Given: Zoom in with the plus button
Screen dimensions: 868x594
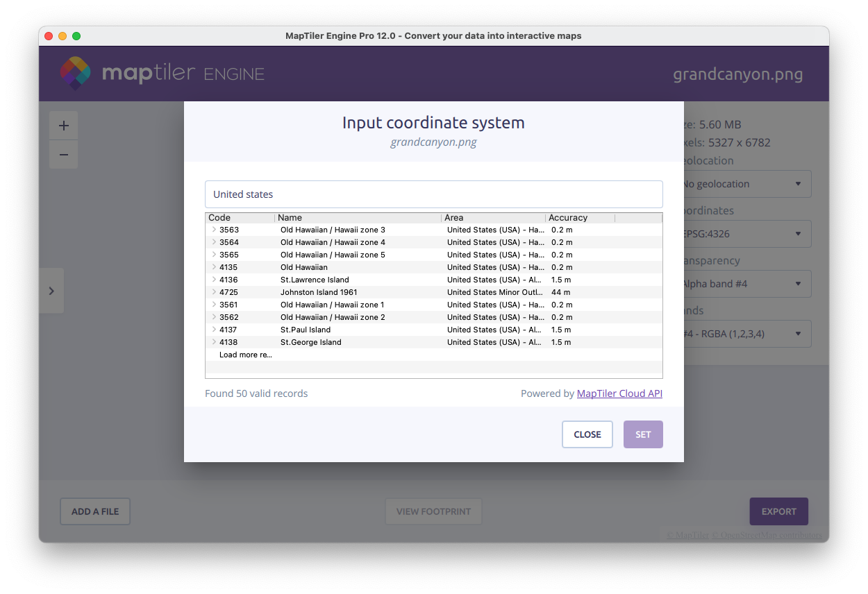Looking at the screenshot, I should tap(64, 126).
